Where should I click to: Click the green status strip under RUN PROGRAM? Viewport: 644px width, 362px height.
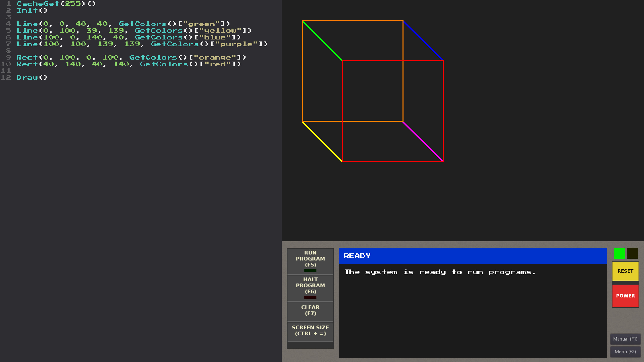click(310, 271)
